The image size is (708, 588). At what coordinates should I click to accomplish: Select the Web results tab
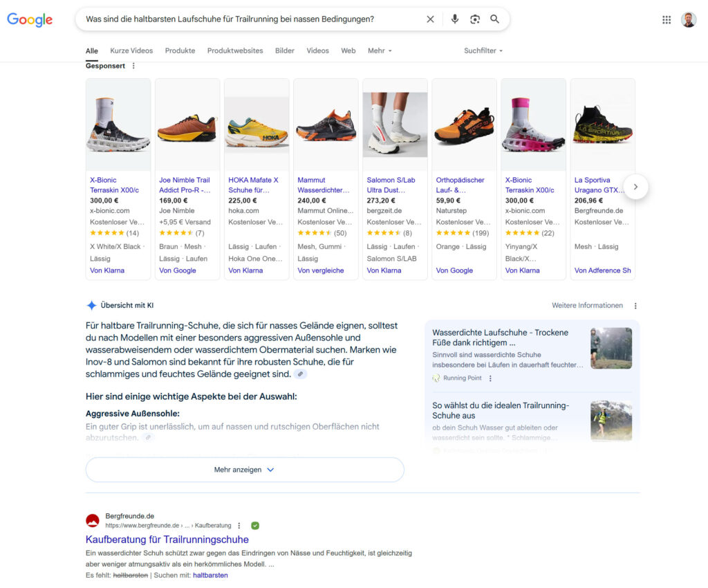tap(348, 50)
